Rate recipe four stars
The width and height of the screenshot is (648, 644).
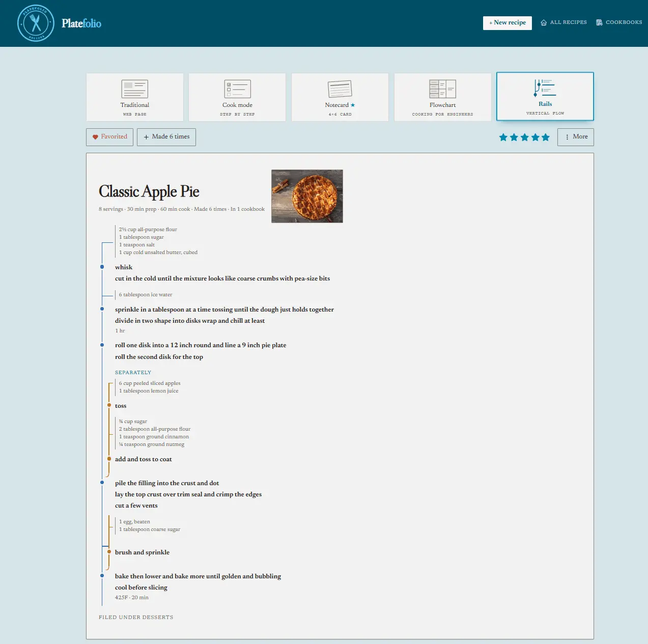click(x=536, y=137)
